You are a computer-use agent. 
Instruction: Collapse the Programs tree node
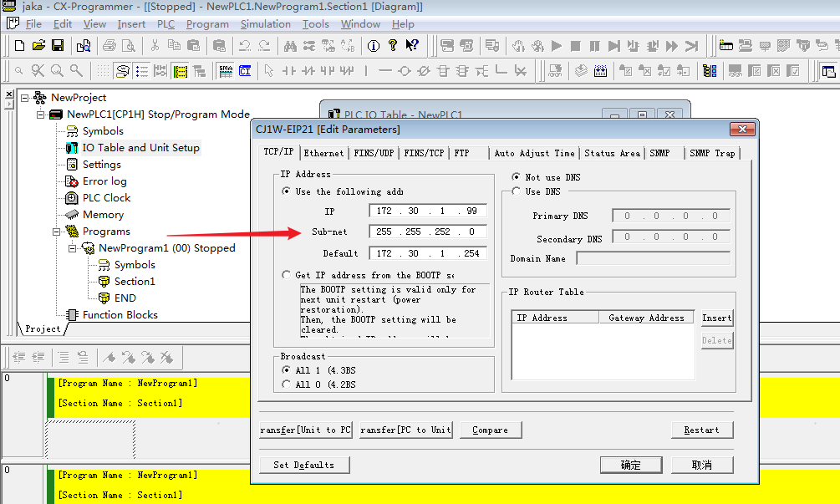pyautogui.click(x=57, y=232)
